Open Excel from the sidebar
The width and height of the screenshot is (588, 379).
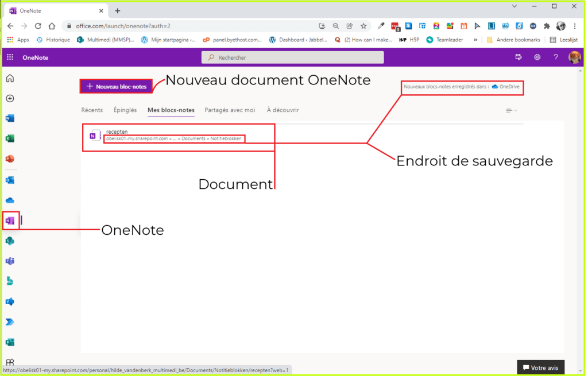pos(10,139)
